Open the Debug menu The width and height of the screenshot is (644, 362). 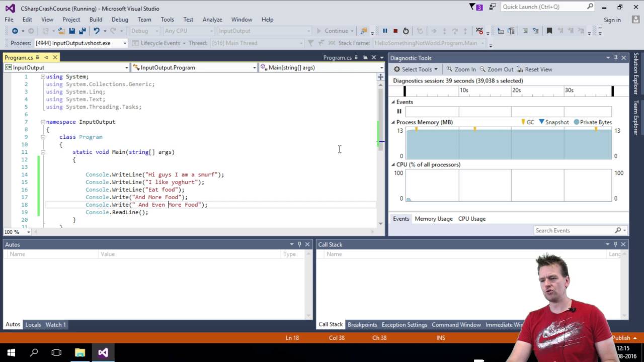coord(120,20)
